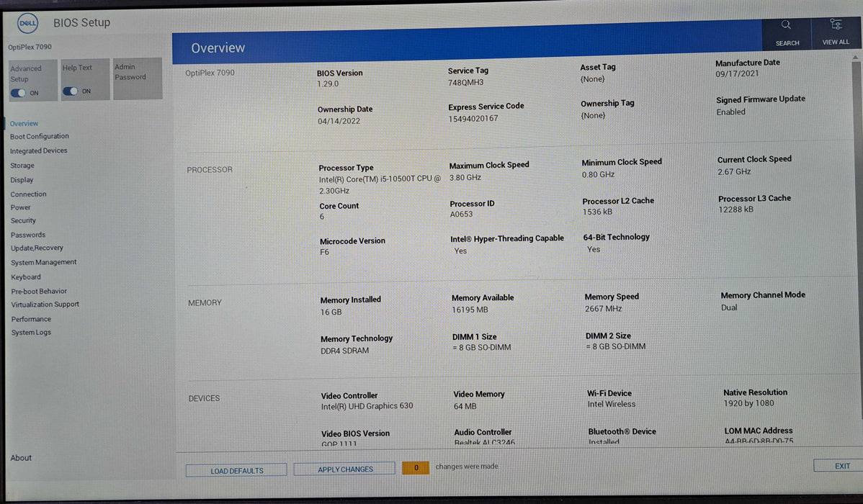Click Microcode Version value F6

coord(325,252)
